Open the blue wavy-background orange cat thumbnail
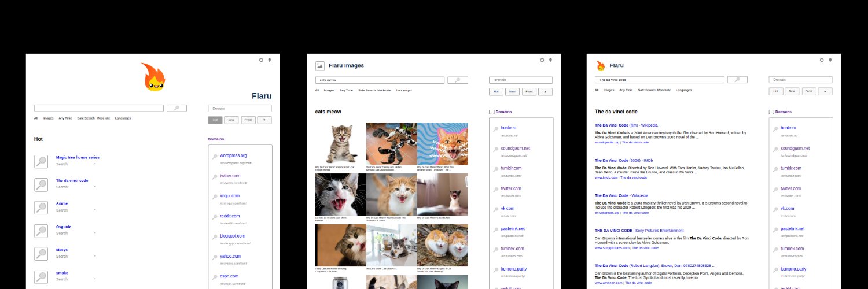The image size is (868, 289). pyautogui.click(x=443, y=144)
